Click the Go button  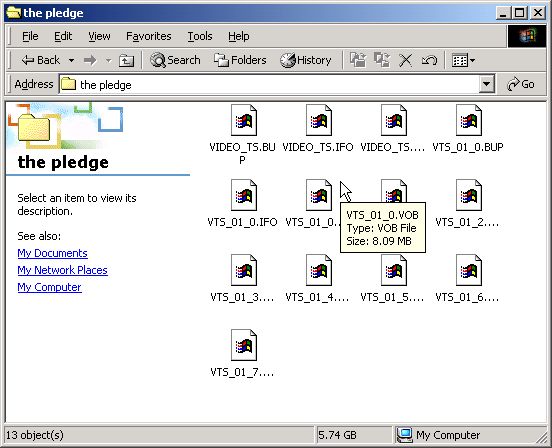pos(520,84)
